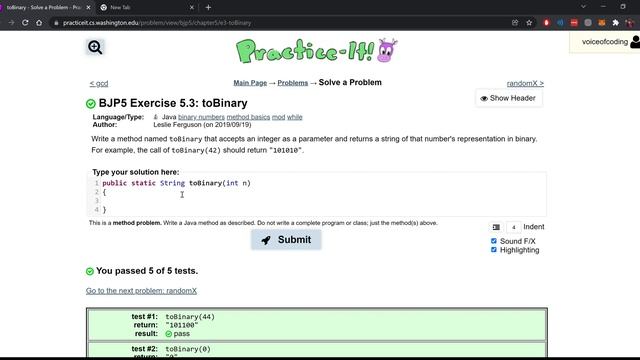This screenshot has height=360, width=640.
Task: Go to previous problem gcd
Action: tap(99, 84)
